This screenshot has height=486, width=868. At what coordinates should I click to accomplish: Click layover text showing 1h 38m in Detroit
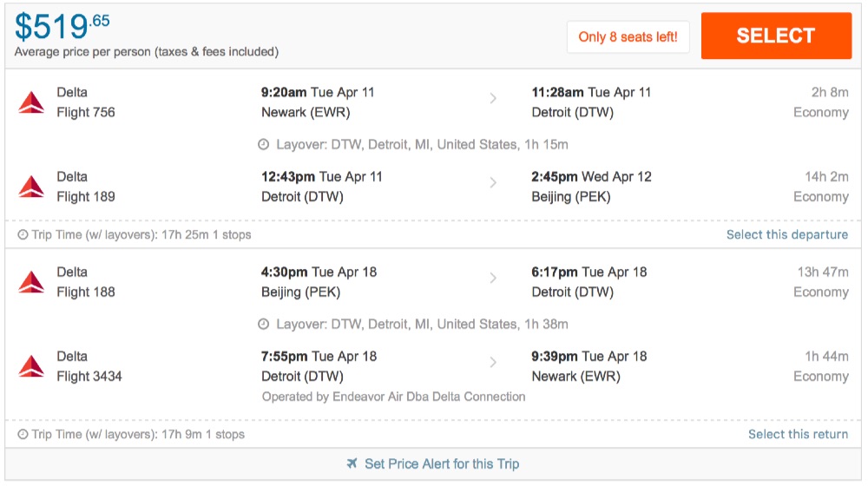pyautogui.click(x=422, y=324)
